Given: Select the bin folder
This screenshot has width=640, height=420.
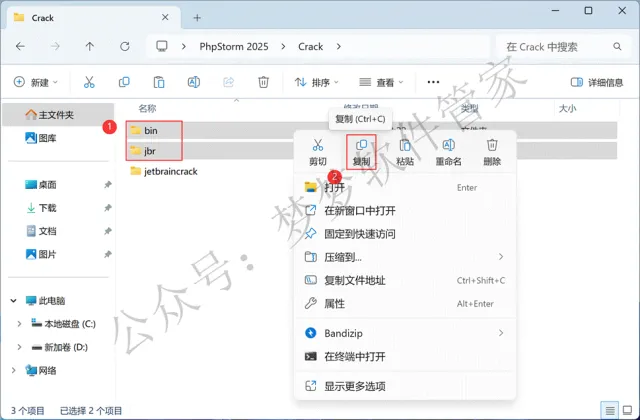Looking at the screenshot, I should click(x=151, y=130).
